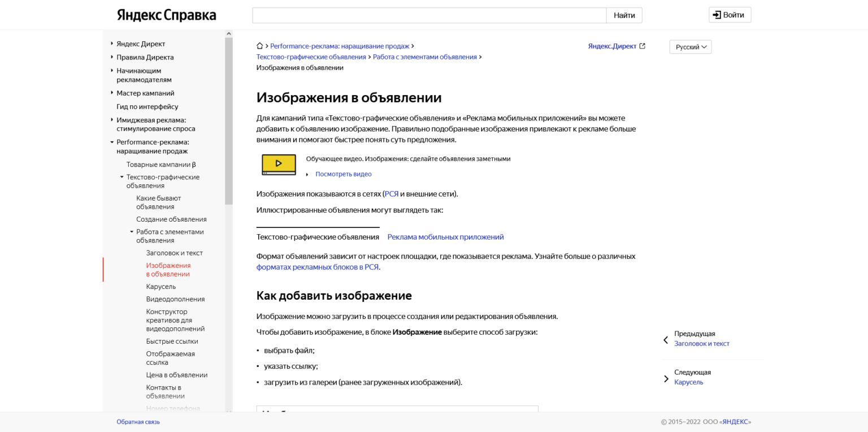This screenshot has width=868, height=432.
Task: Go to previous page Заголовок и текст
Action: click(701, 344)
